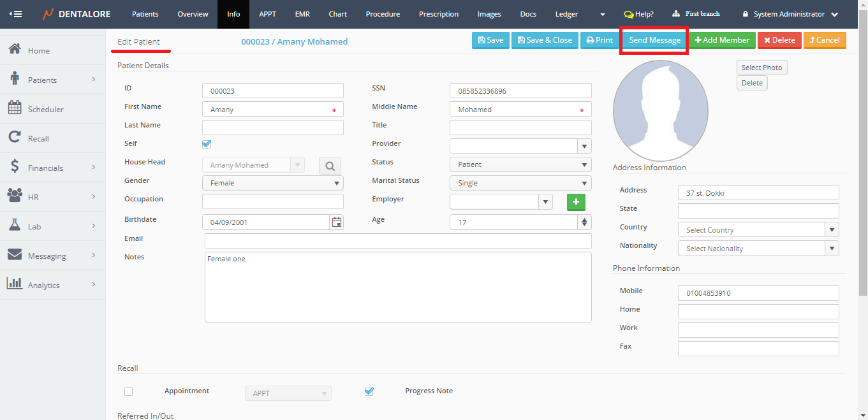Switch to the Prescription tab
The image size is (868, 420).
point(438,14)
